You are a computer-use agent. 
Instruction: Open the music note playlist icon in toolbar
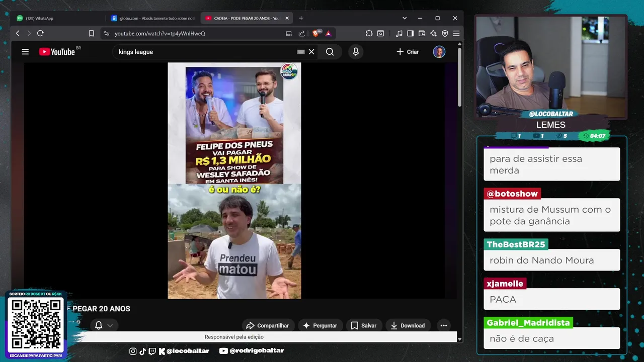(399, 33)
